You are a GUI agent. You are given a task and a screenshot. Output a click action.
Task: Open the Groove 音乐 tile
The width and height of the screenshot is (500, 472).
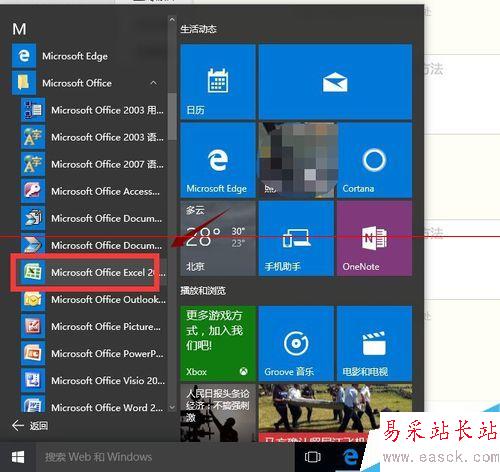pyautogui.click(x=296, y=343)
